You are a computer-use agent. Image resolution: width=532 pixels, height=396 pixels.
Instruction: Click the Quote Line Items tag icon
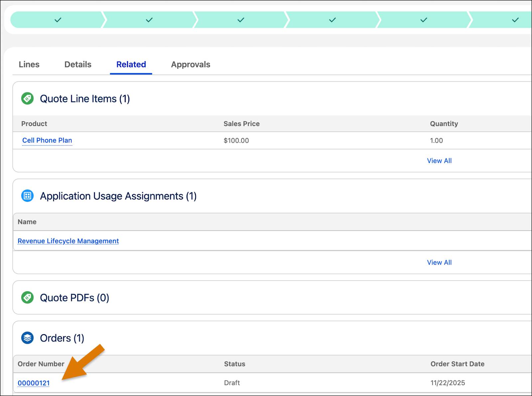(27, 98)
